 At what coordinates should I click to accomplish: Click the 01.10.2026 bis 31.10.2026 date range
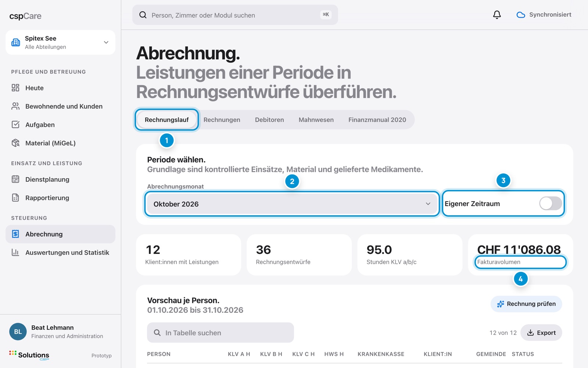pos(195,310)
